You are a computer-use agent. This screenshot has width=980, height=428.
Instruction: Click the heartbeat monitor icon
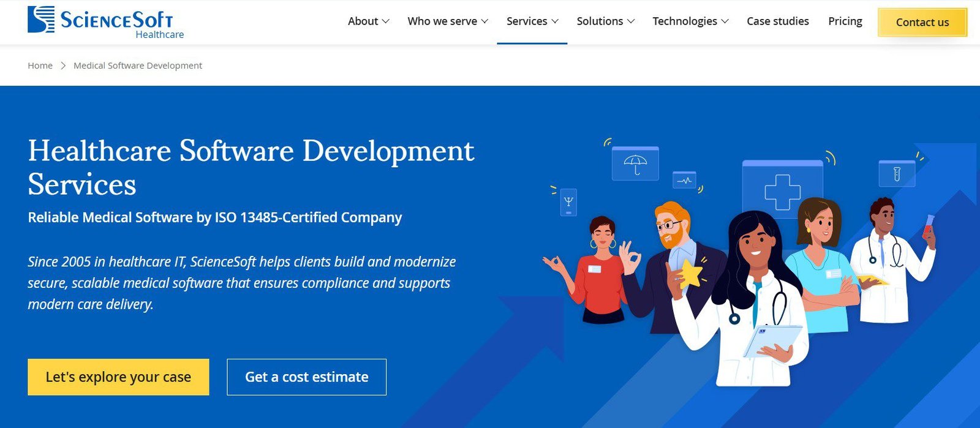point(684,180)
